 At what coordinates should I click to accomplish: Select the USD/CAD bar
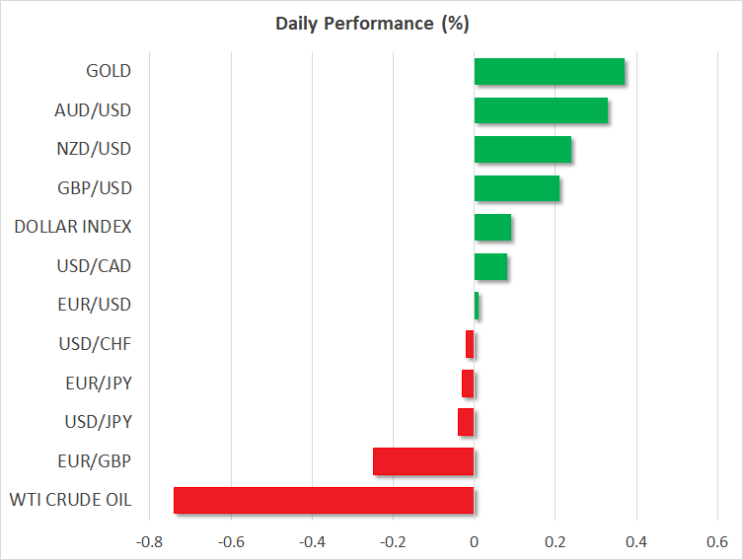coord(490,266)
